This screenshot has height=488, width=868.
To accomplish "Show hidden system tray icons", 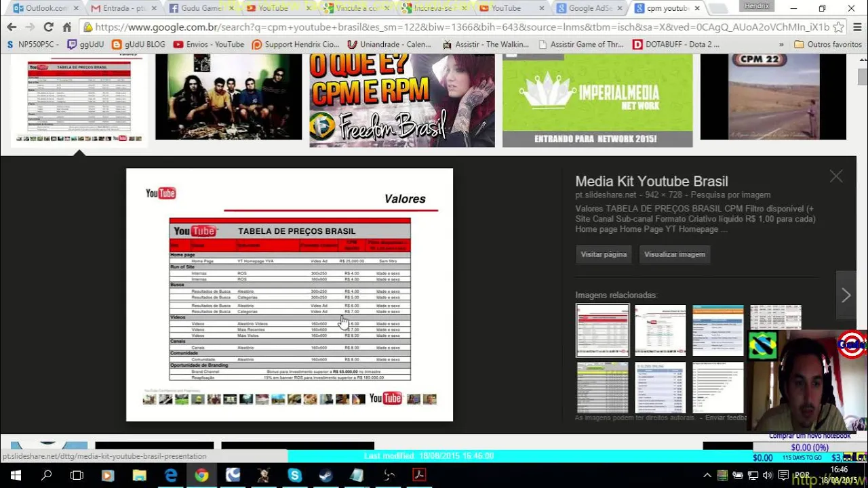I will [707, 475].
